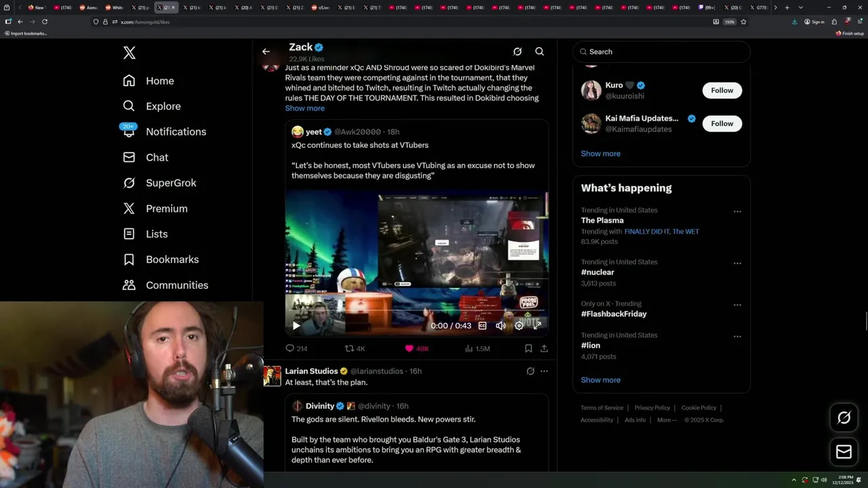Open more options on Larian Studios post
The width and height of the screenshot is (868, 488).
tap(544, 371)
